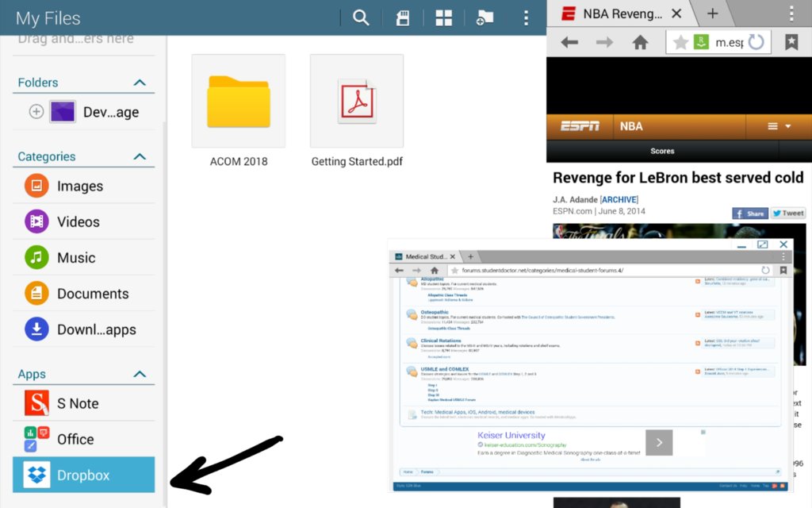Open the Getting Started.pdf file

point(357,111)
